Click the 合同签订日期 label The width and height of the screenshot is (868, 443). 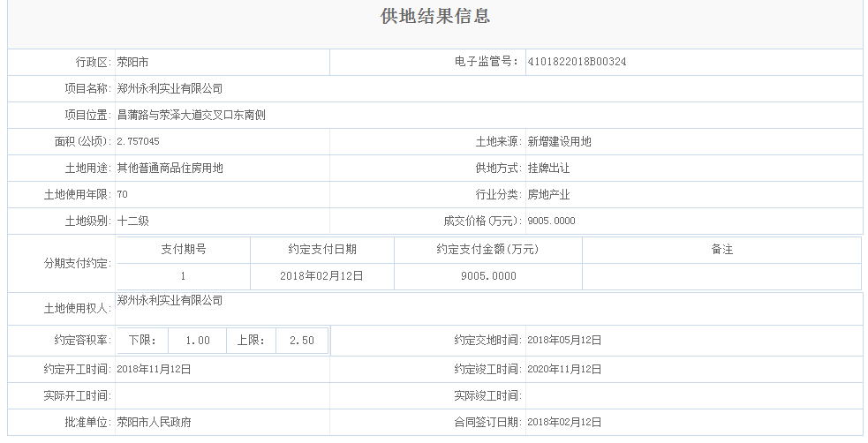coord(488,422)
